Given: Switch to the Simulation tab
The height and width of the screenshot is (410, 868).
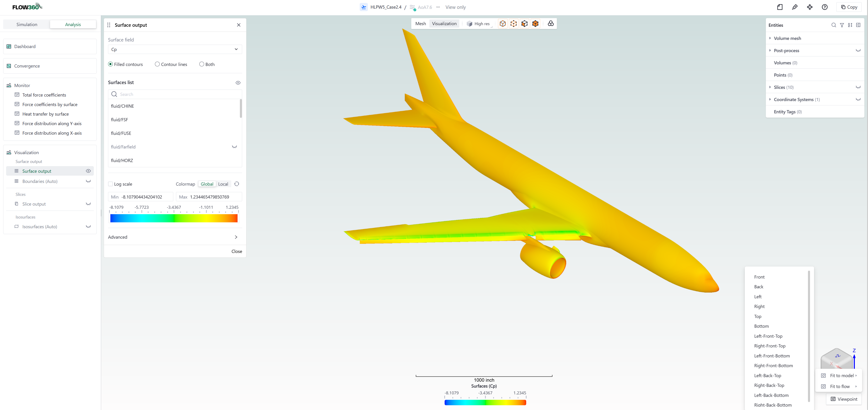Looking at the screenshot, I should [27, 24].
